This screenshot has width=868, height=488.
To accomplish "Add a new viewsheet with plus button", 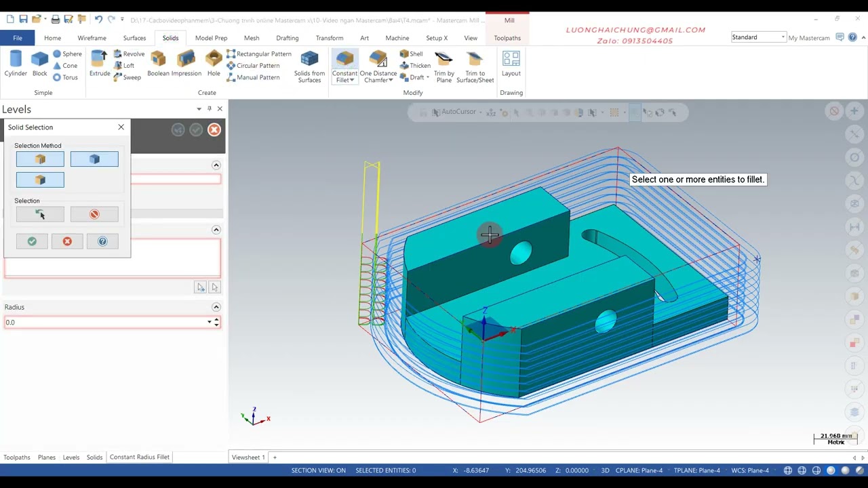I will click(275, 457).
